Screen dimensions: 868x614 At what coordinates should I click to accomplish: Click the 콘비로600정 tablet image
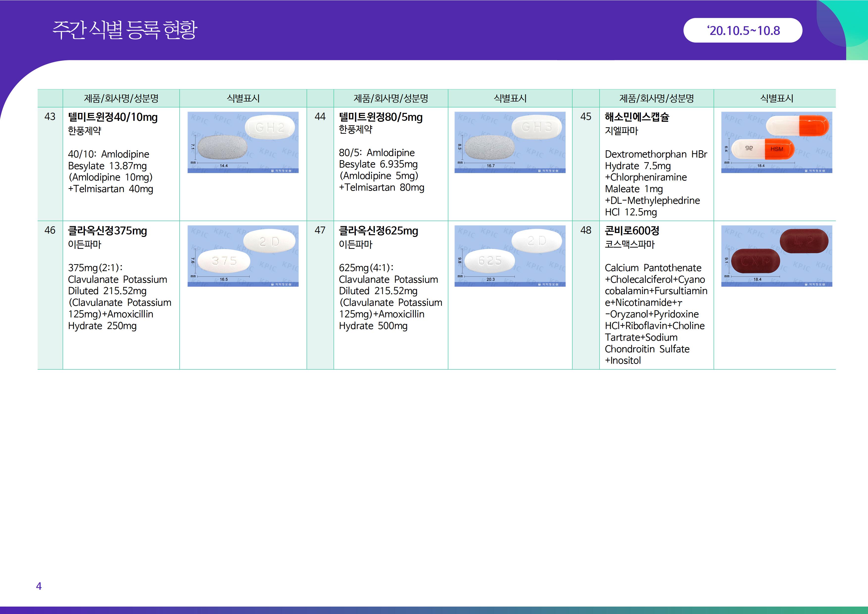pos(776,256)
